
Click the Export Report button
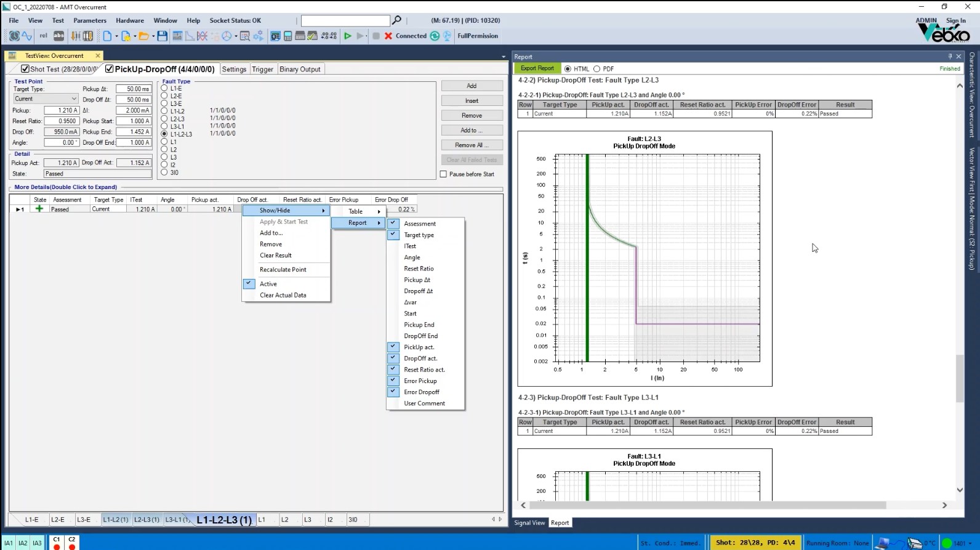537,68
